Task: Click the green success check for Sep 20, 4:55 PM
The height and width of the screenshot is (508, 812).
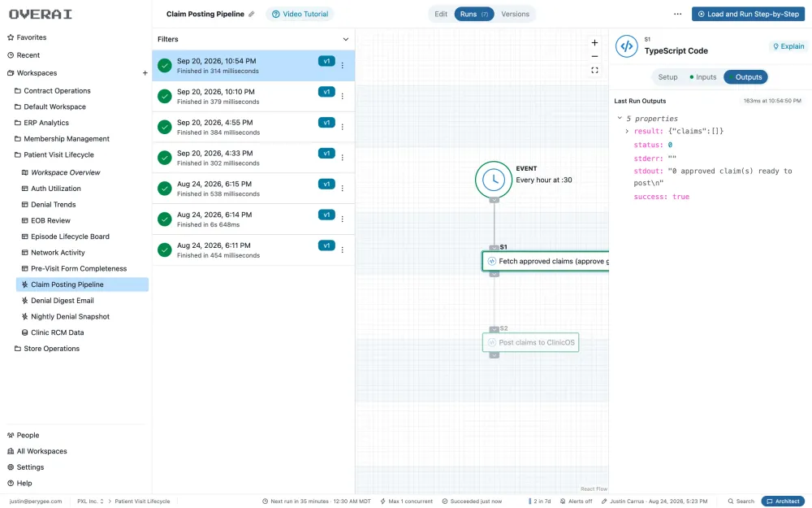Action: (165, 127)
